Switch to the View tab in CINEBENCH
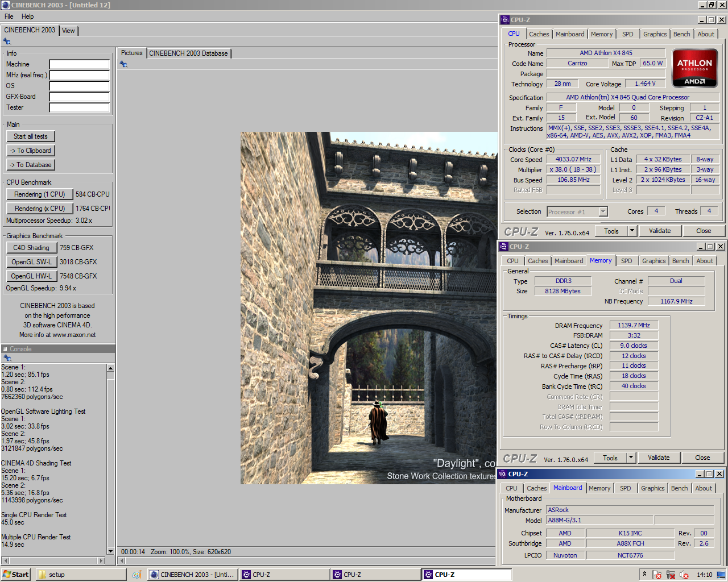The width and height of the screenshot is (728, 582). point(68,31)
